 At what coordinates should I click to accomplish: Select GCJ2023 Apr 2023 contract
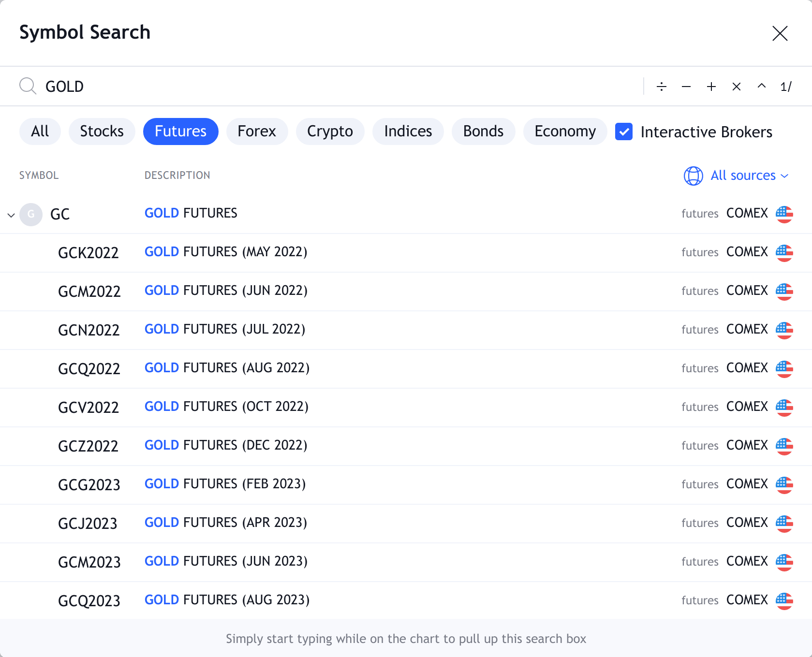coord(406,524)
